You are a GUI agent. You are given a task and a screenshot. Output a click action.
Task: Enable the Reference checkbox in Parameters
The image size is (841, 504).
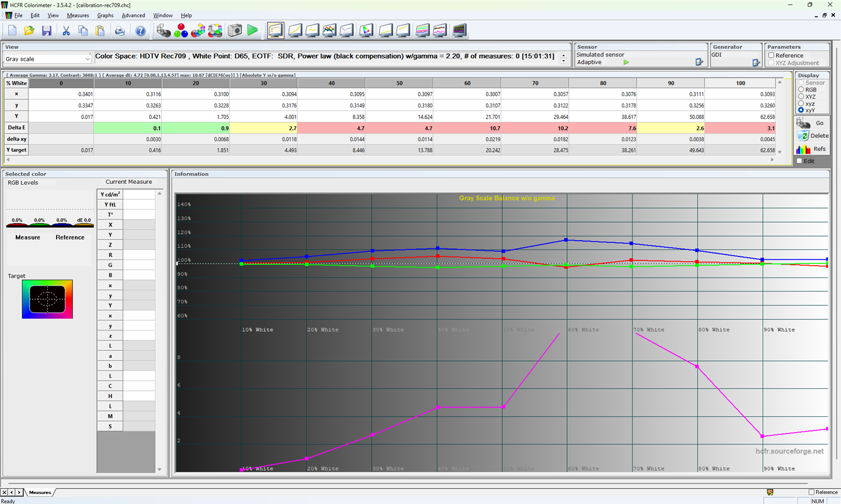(772, 55)
